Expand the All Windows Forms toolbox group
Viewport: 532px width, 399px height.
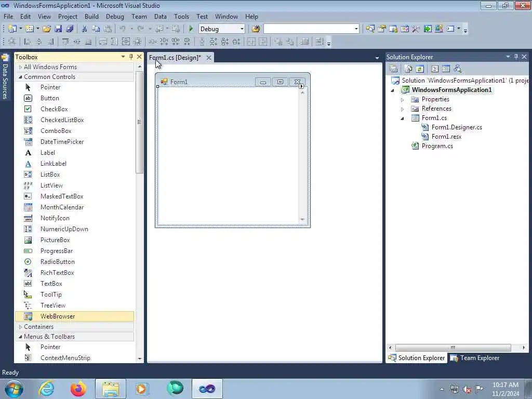click(x=20, y=67)
